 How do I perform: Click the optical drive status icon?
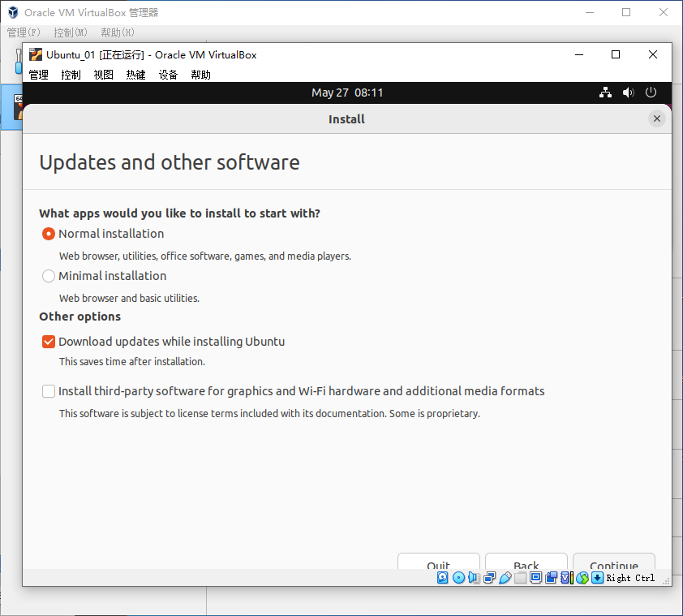click(x=458, y=578)
